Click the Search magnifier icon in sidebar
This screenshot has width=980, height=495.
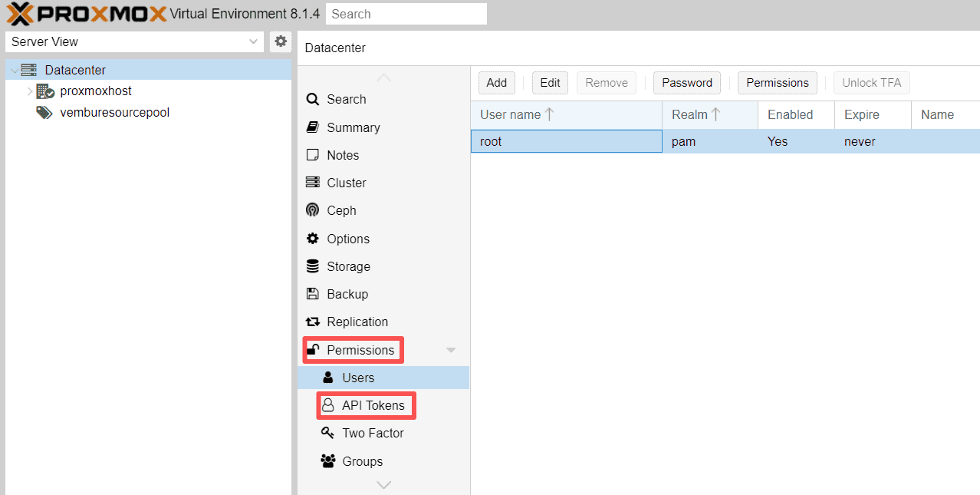pyautogui.click(x=312, y=99)
